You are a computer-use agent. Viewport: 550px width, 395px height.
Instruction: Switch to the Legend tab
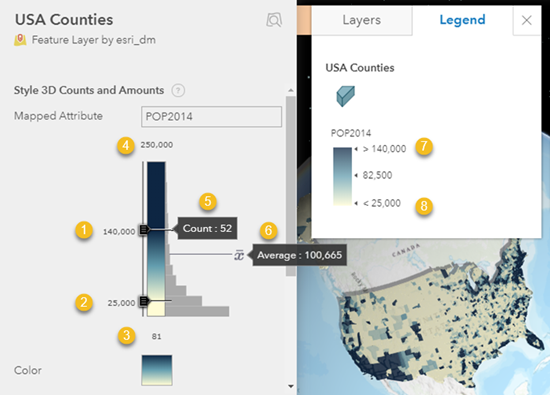[462, 20]
